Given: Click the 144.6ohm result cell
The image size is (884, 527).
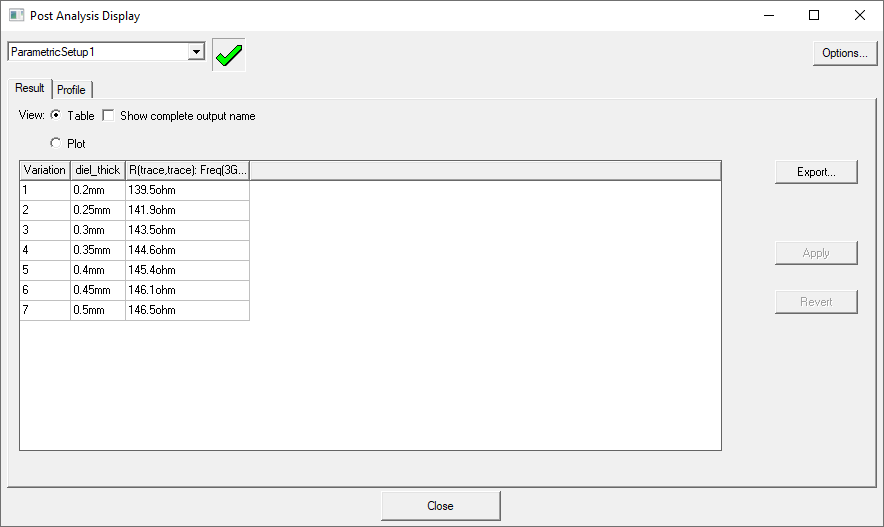Looking at the screenshot, I should (187, 250).
